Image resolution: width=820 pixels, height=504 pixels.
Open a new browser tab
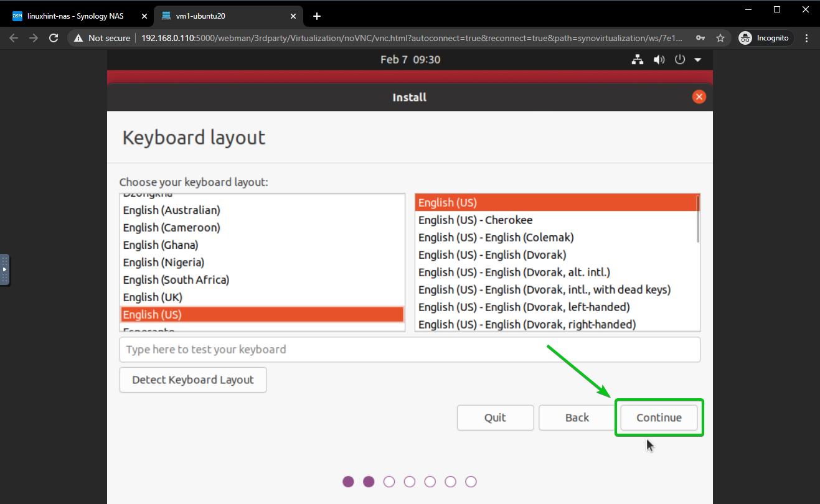pos(317,16)
